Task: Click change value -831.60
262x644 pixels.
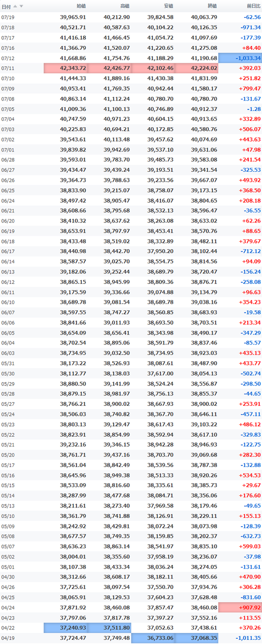Action: point(250,597)
